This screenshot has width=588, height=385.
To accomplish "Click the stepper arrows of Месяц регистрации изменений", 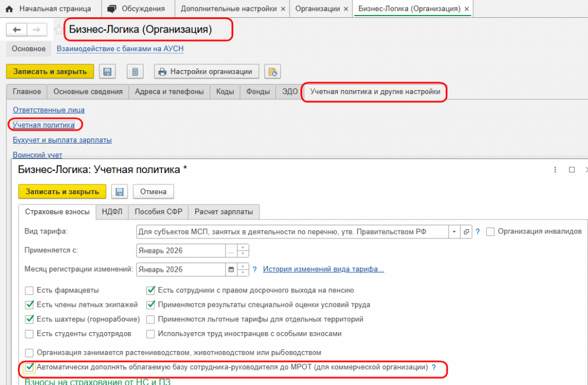I will (x=243, y=269).
